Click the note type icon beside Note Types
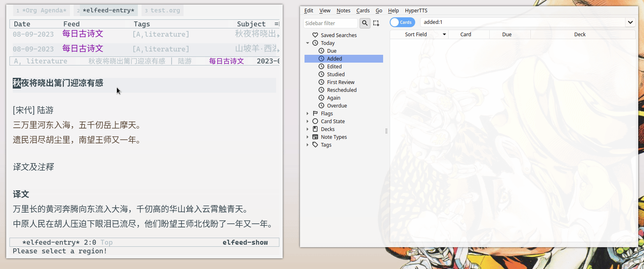This screenshot has height=269, width=644. tap(315, 137)
